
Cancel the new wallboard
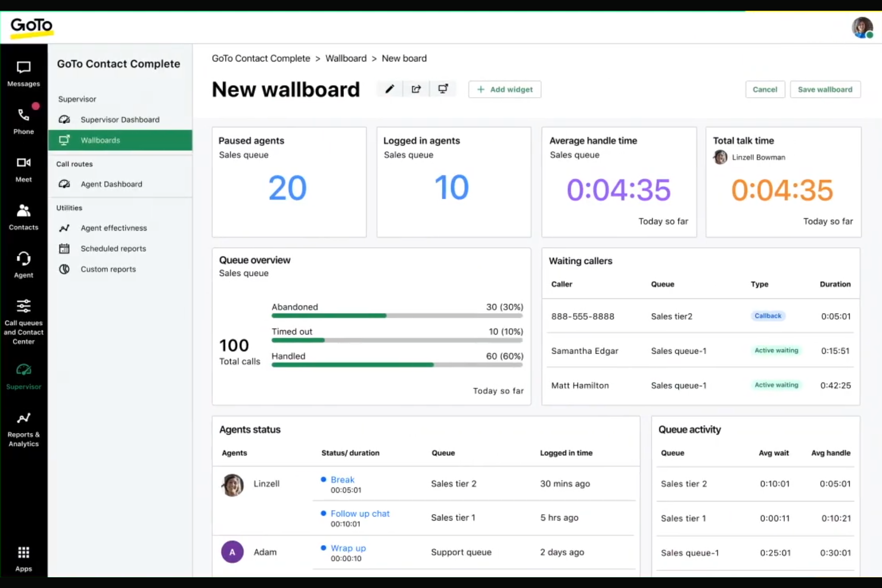(765, 89)
